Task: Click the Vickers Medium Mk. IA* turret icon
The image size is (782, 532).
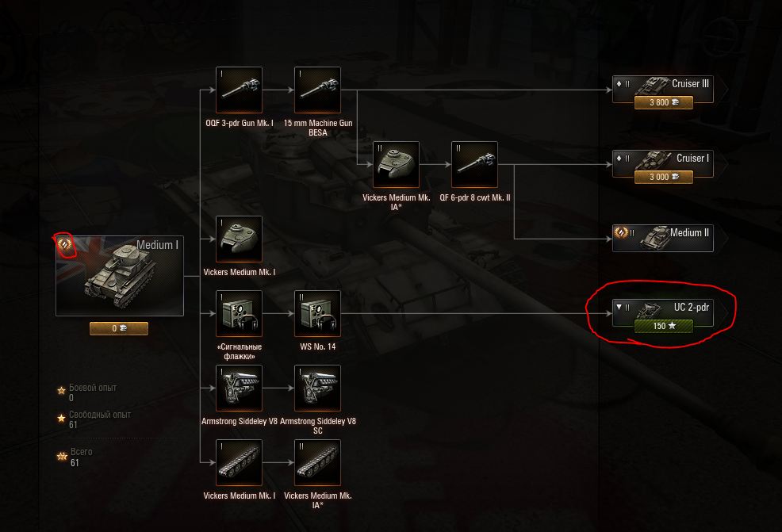Action: pos(396,165)
